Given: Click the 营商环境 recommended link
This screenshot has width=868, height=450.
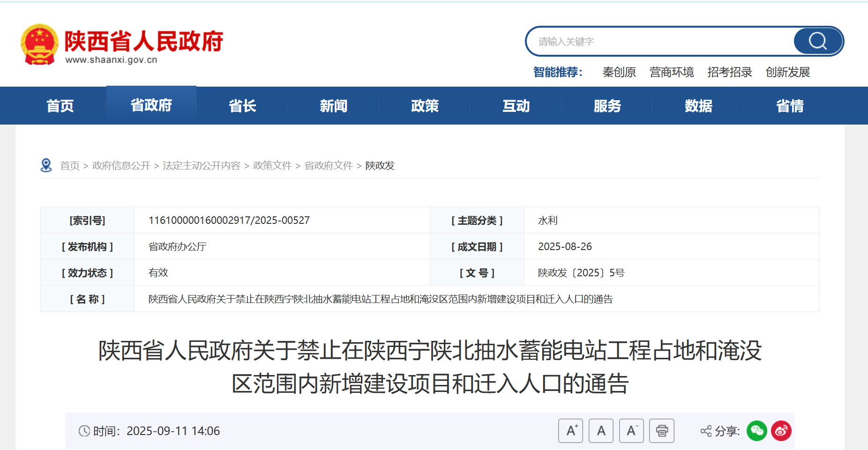Looking at the screenshot, I should pyautogui.click(x=672, y=72).
